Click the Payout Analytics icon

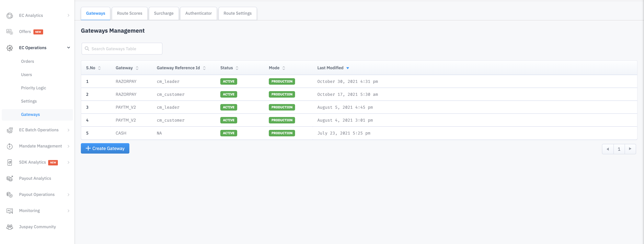(10, 178)
